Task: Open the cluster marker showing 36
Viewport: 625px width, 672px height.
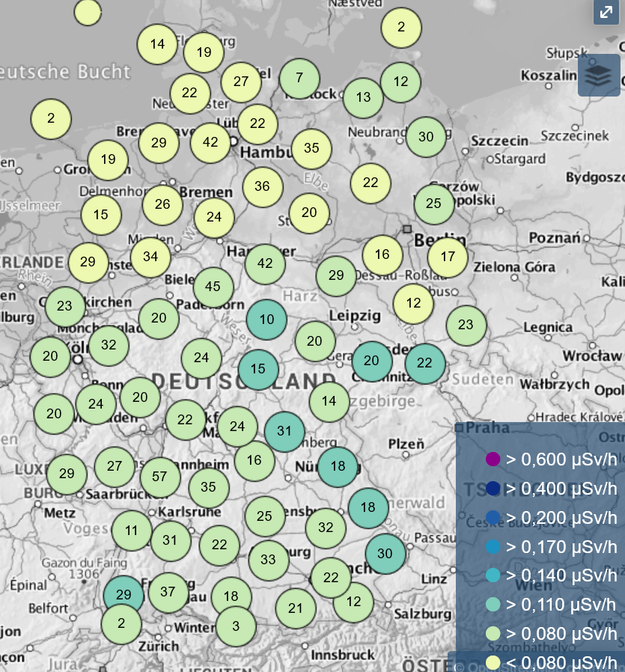Action: [x=262, y=186]
